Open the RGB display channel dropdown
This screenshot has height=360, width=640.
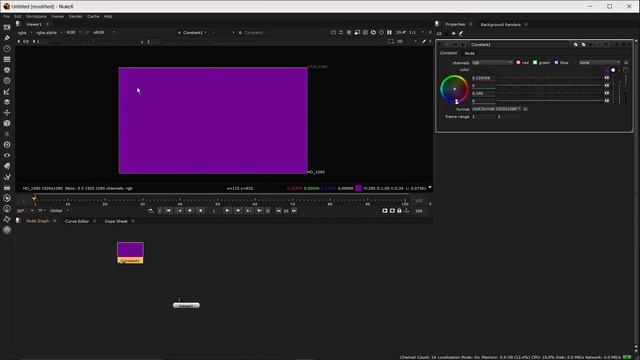[x=74, y=33]
